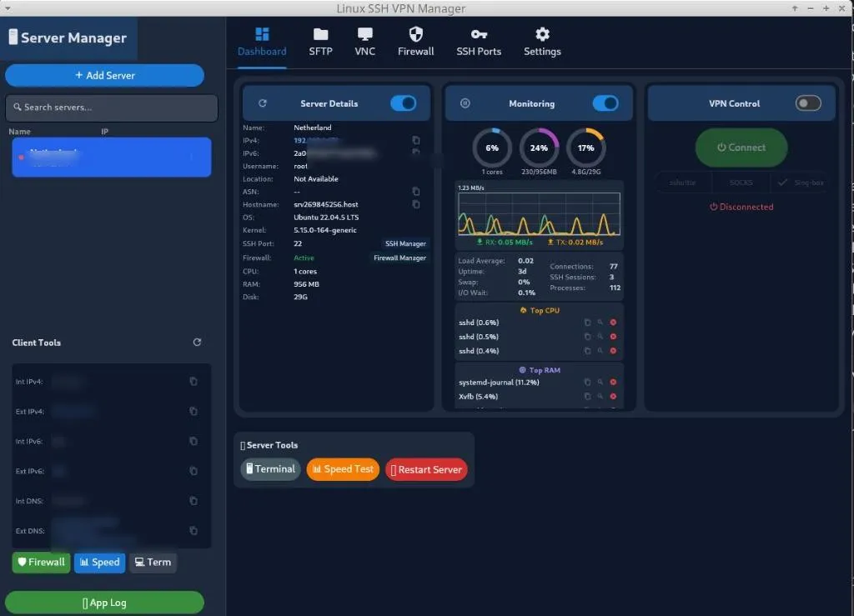This screenshot has width=854, height=616.
Task: Click the 17% disk usage gauge
Action: [x=586, y=148]
